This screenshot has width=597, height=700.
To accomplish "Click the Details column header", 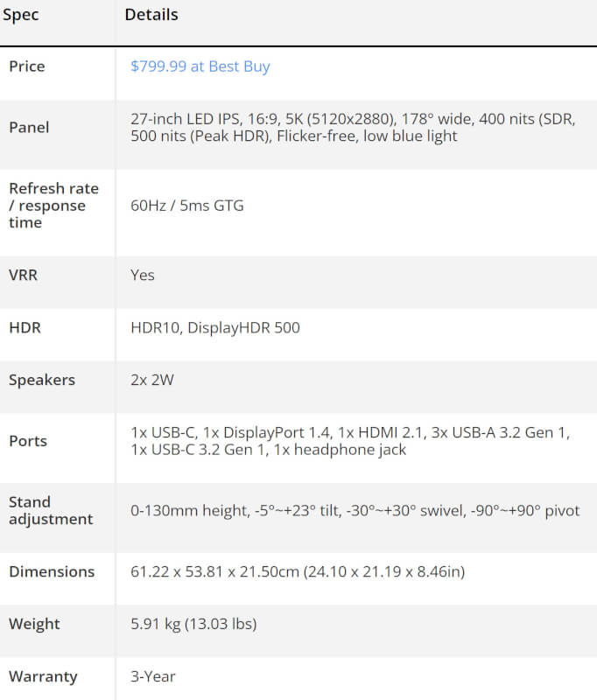I will (151, 15).
